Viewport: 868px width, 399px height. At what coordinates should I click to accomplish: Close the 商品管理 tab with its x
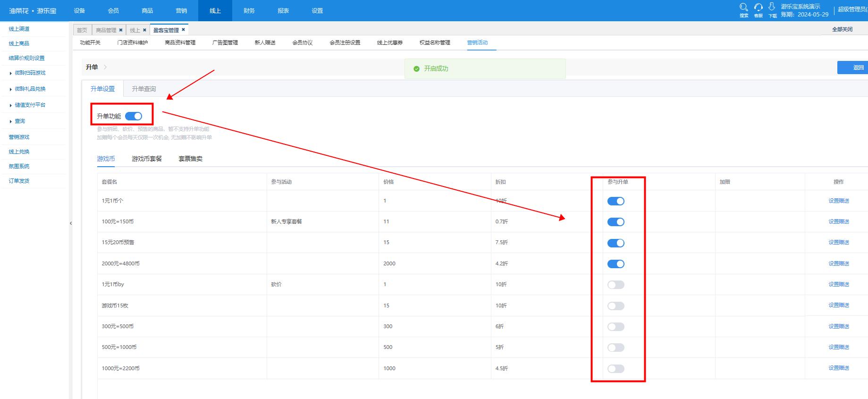point(121,30)
